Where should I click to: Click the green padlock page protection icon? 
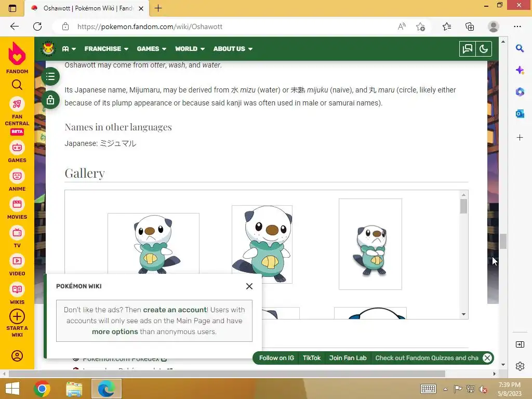(50, 100)
